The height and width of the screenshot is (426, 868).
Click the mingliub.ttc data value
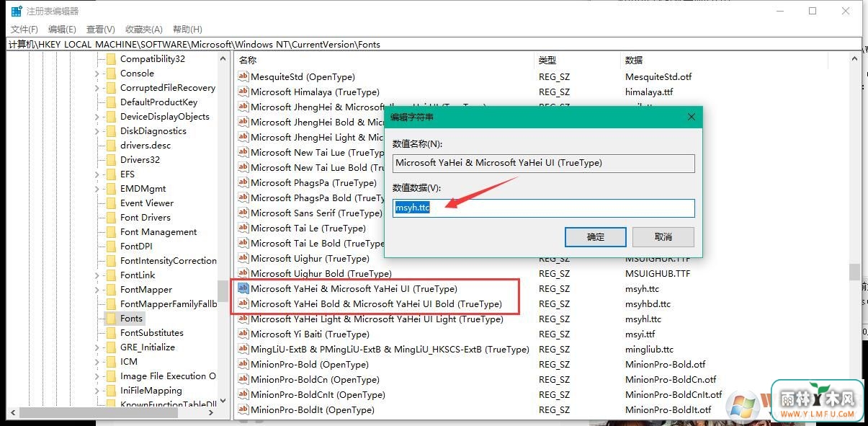pyautogui.click(x=649, y=350)
